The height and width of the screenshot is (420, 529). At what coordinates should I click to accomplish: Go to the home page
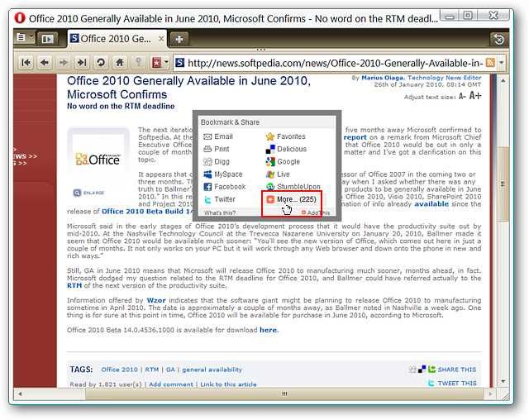coord(119,62)
